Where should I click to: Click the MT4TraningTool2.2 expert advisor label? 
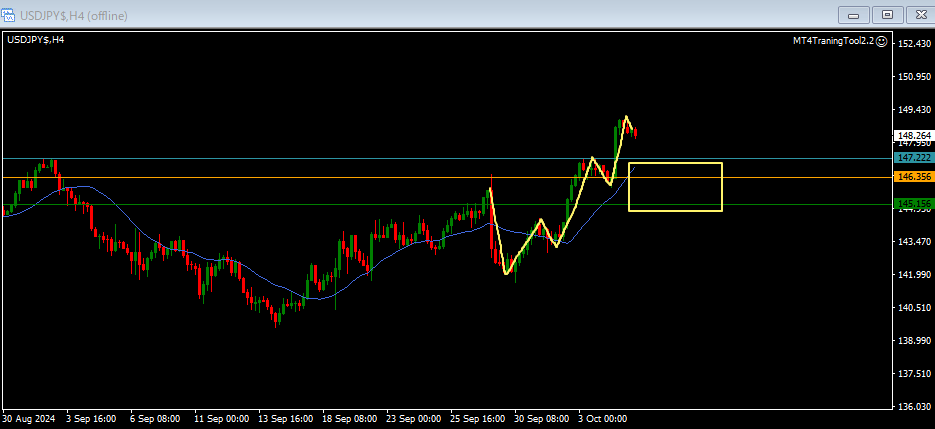tap(832, 40)
